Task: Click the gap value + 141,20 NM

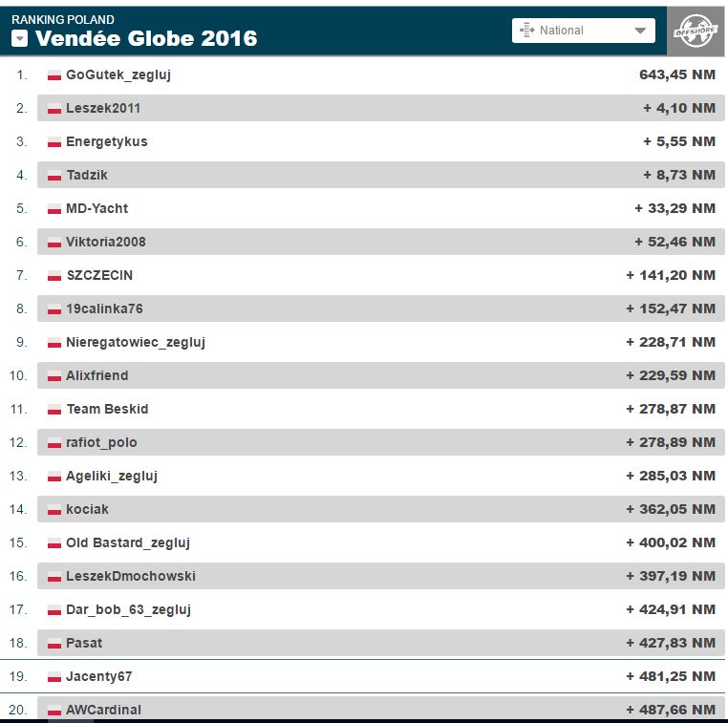Action: click(671, 275)
